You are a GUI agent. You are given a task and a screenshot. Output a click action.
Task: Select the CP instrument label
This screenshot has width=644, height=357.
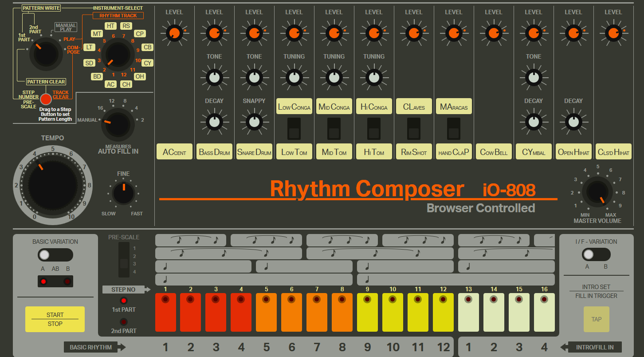(x=139, y=34)
